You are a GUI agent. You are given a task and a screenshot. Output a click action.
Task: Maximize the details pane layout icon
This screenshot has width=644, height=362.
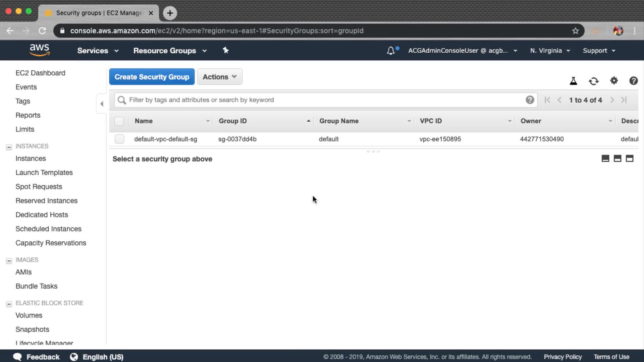[630, 159]
